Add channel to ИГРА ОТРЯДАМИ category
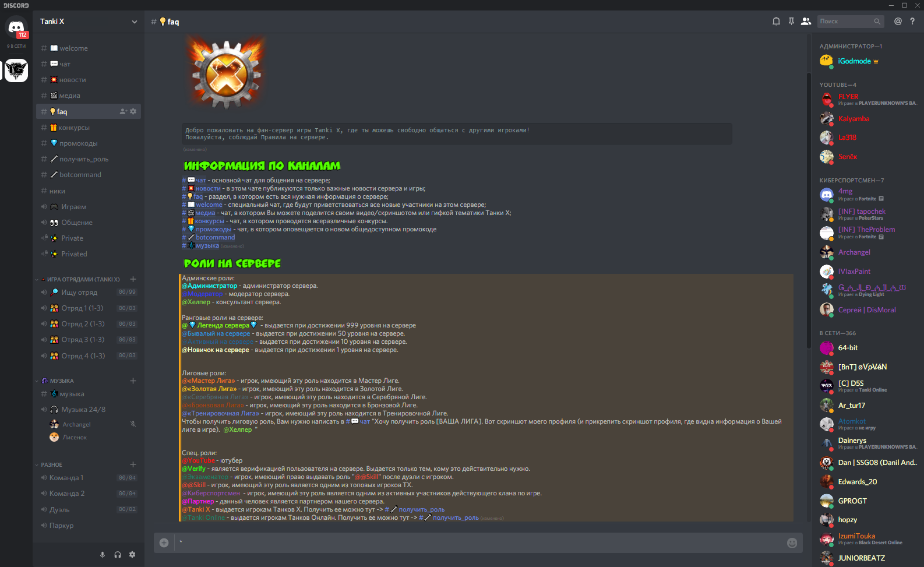This screenshot has height=567, width=924. tap(133, 279)
